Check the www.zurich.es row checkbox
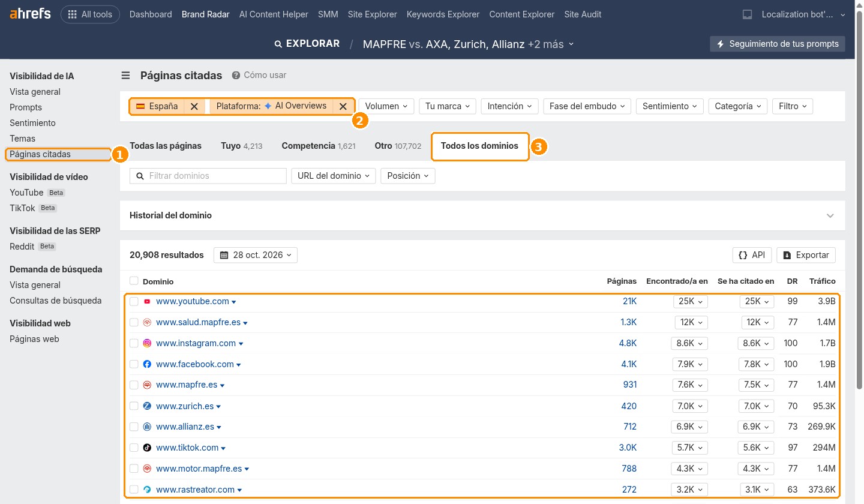Image resolution: width=864 pixels, height=504 pixels. click(x=134, y=406)
